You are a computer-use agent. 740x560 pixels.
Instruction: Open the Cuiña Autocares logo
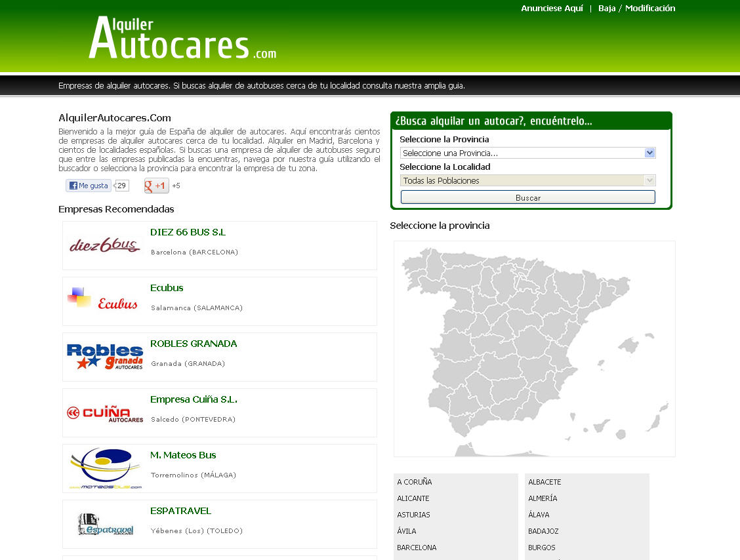105,413
